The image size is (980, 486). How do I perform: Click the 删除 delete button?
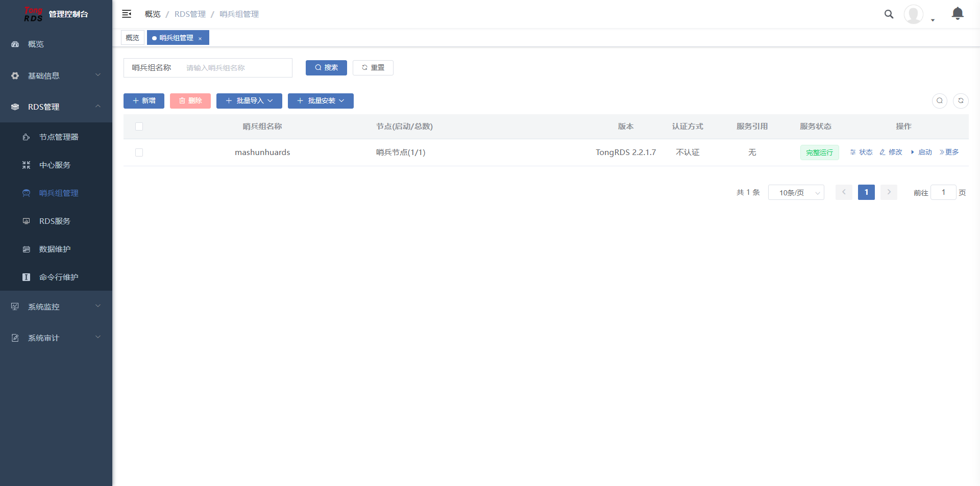[x=190, y=101]
